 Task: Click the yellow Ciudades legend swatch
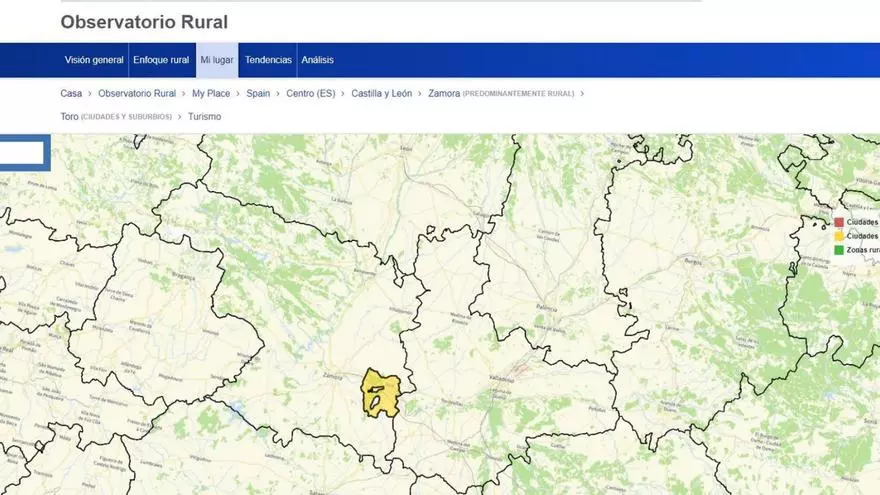pos(839,236)
